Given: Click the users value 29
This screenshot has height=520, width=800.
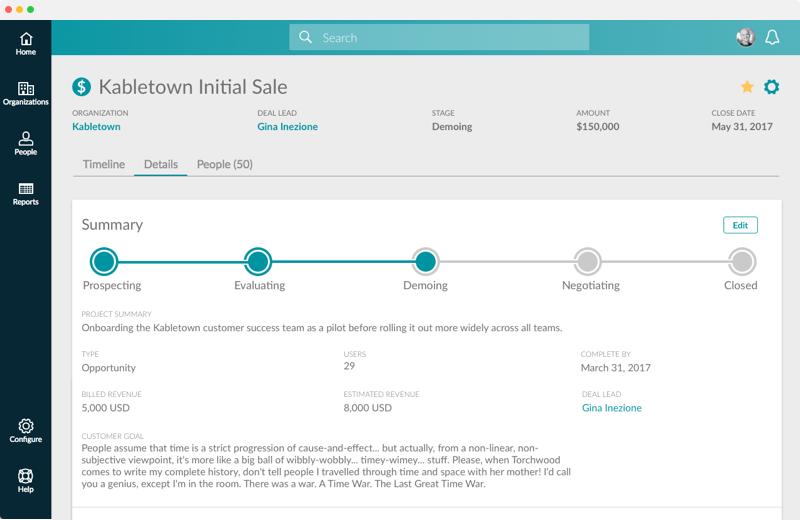Looking at the screenshot, I should click(349, 366).
